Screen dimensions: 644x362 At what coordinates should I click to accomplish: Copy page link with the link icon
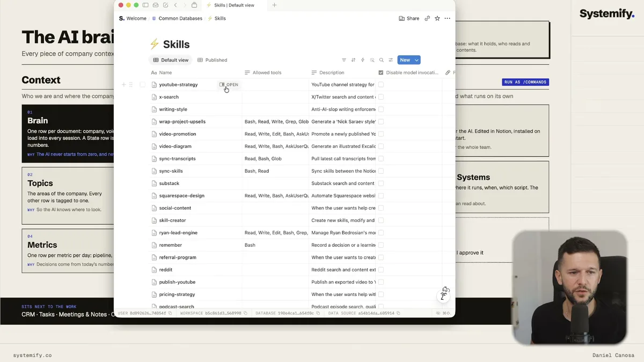point(427,18)
